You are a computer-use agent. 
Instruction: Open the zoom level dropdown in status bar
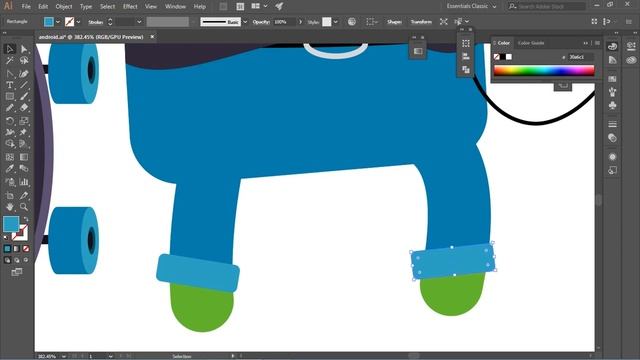pos(64,356)
